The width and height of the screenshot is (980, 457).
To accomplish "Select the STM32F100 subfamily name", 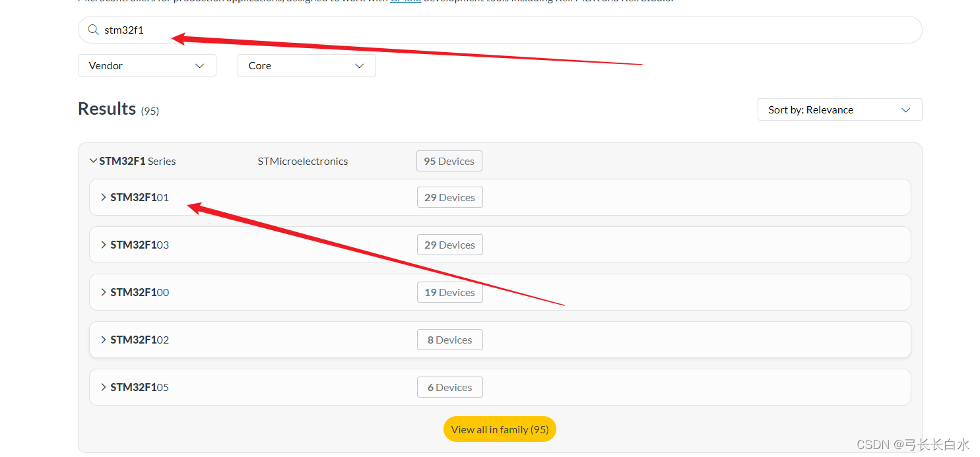I will [139, 292].
